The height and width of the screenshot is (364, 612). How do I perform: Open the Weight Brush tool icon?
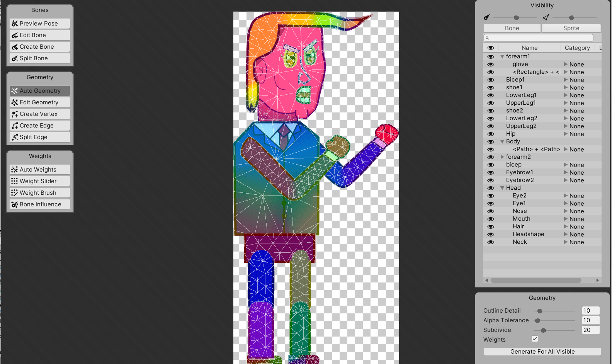tap(15, 193)
